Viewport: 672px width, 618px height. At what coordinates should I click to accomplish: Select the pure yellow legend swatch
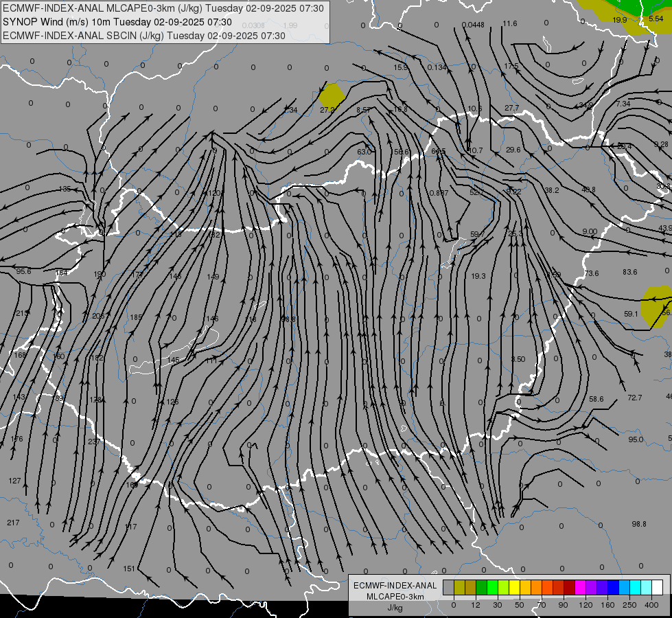click(x=514, y=587)
